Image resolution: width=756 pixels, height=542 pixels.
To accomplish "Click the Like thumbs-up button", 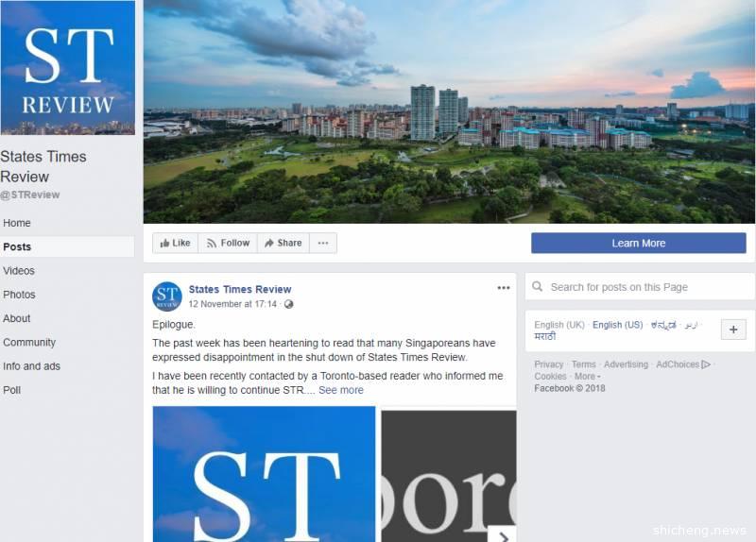I will coord(175,243).
